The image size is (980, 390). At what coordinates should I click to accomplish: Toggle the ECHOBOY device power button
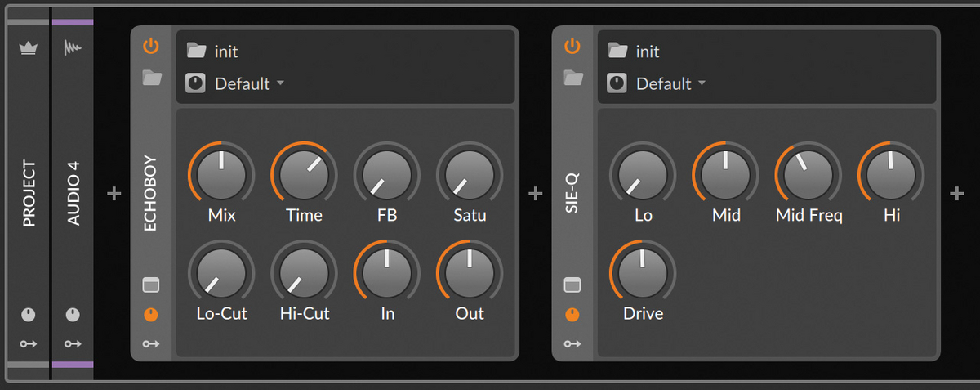point(150,47)
